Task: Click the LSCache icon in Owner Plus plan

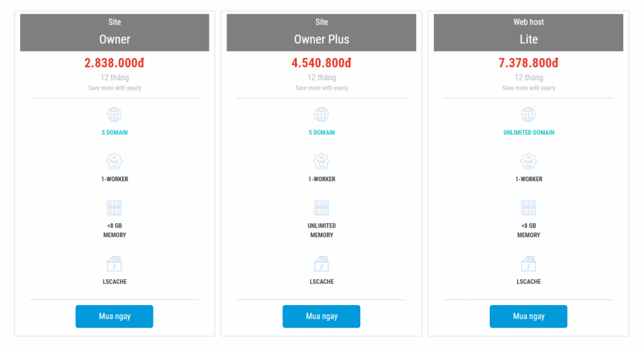Action: [321, 264]
